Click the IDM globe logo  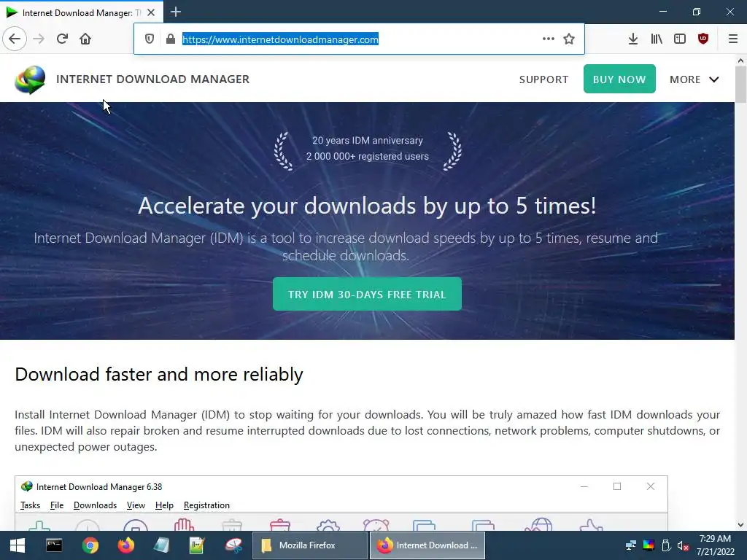click(x=30, y=79)
